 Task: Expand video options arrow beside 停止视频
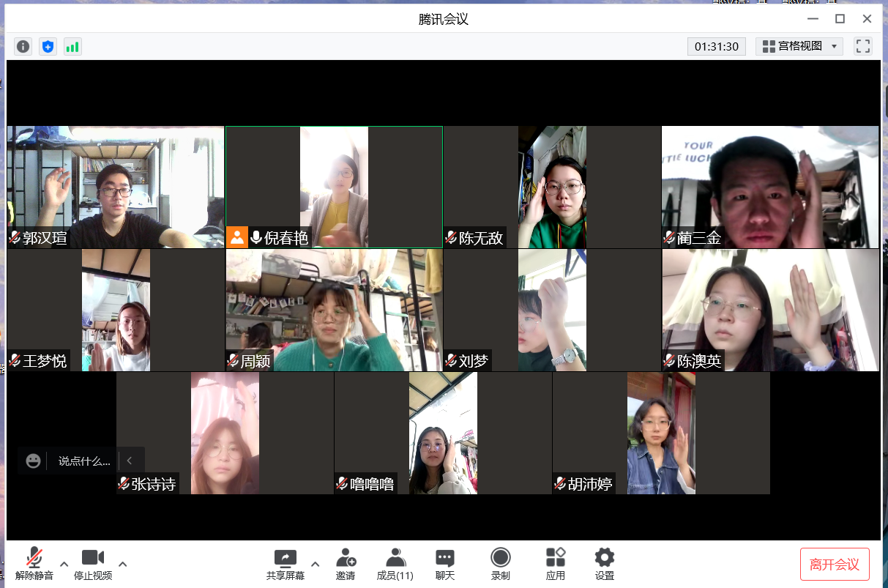pyautogui.click(x=122, y=564)
